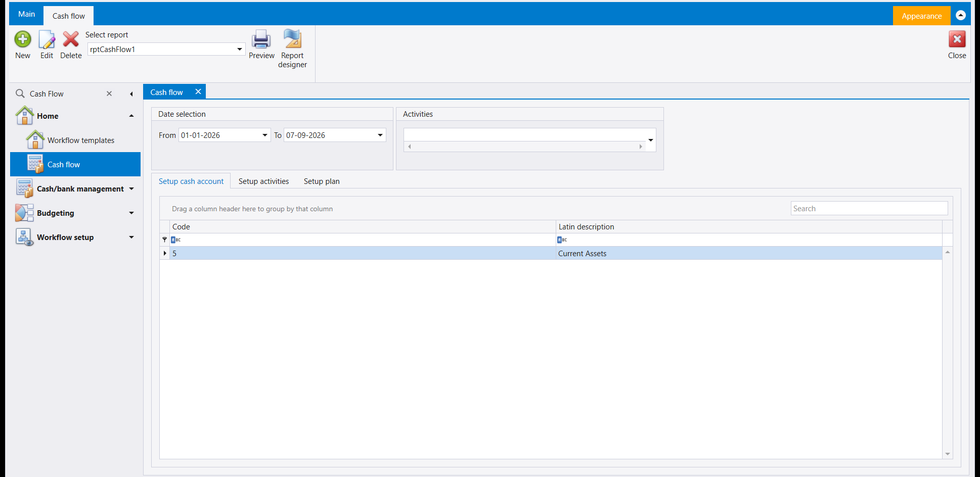
Task: Click the Budgeting chart icon
Action: tap(24, 213)
